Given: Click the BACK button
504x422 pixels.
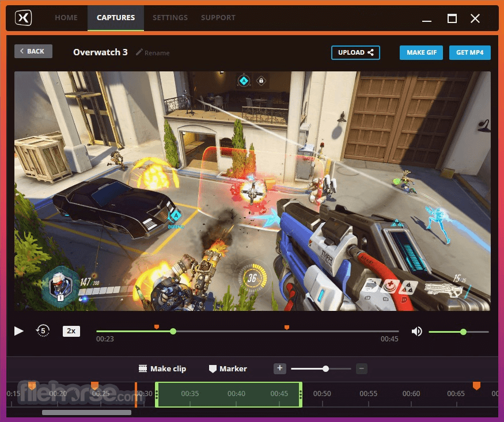Looking at the screenshot, I should point(33,51).
